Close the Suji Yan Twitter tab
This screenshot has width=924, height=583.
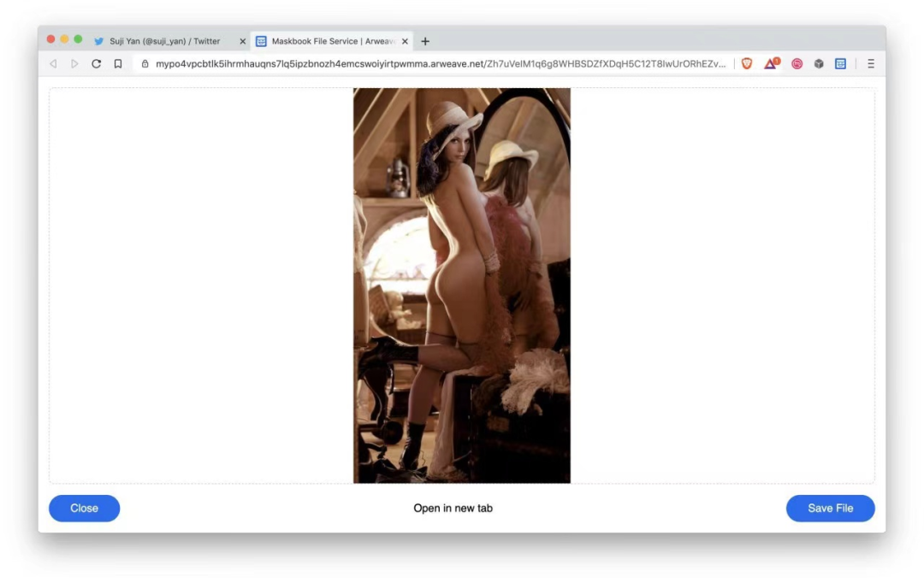pos(242,41)
